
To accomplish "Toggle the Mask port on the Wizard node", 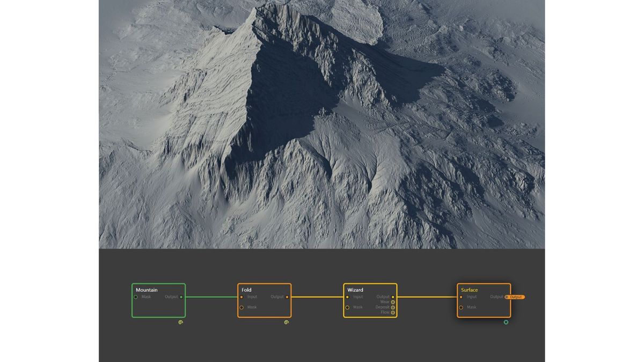I will (347, 307).
